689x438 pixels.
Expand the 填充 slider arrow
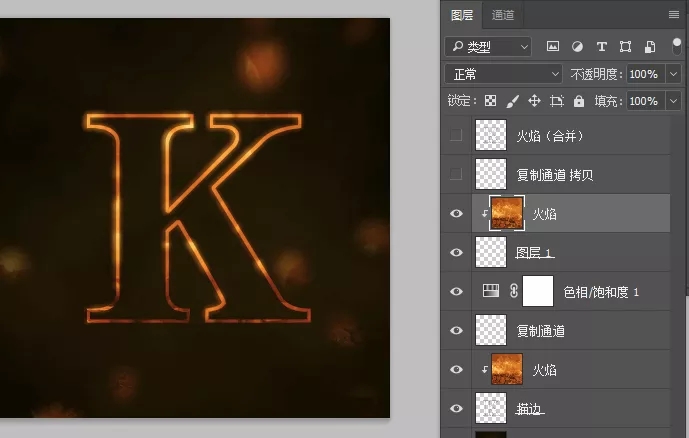[x=673, y=101]
